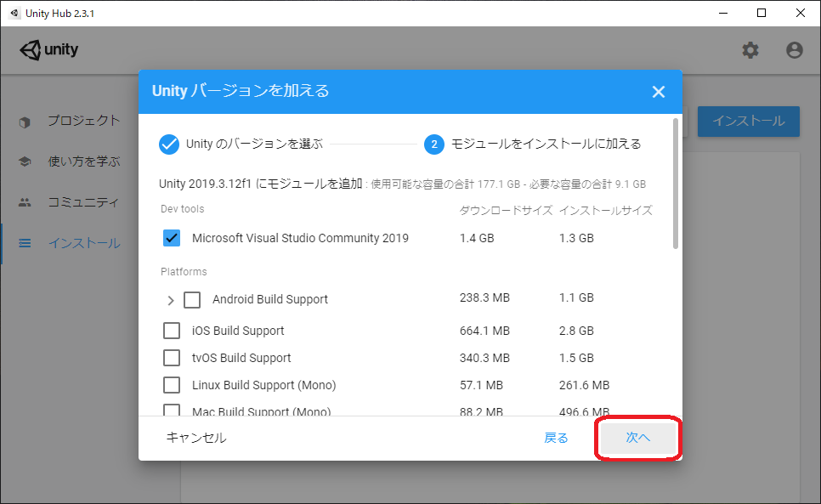The image size is (821, 504).
Task: Click the Unity logo in the header
Action: pos(48,50)
